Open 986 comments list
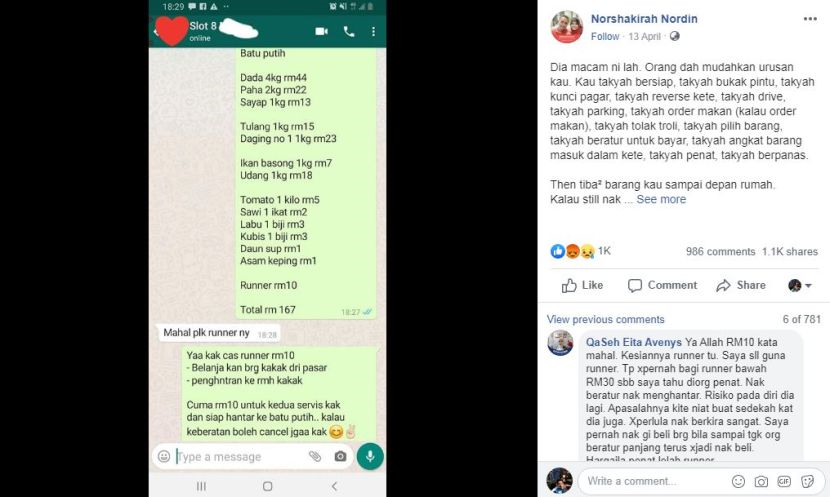The height and width of the screenshot is (497, 830). (720, 252)
